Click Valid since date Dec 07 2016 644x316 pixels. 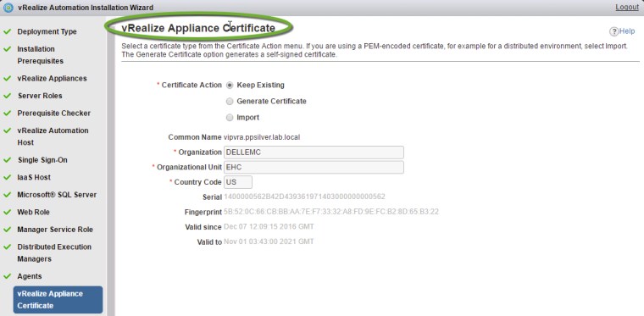pos(269,227)
